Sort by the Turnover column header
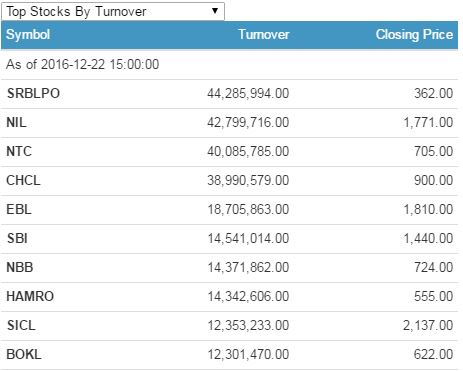 tap(264, 35)
